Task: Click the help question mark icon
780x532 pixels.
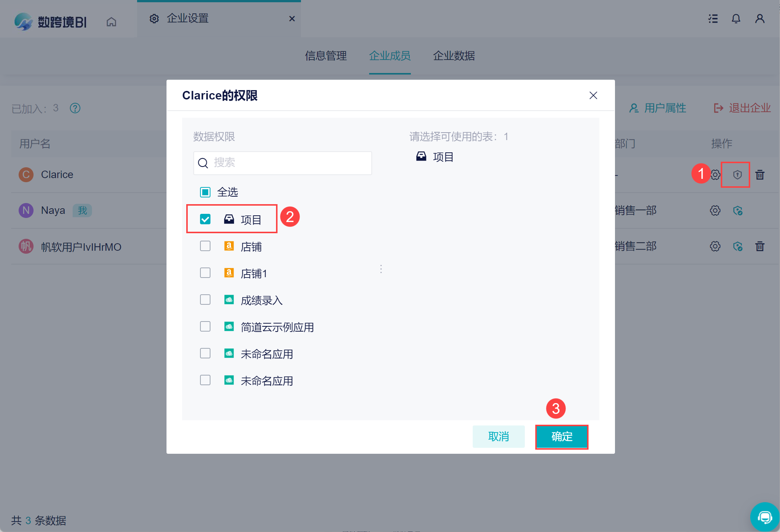Action: click(75, 108)
